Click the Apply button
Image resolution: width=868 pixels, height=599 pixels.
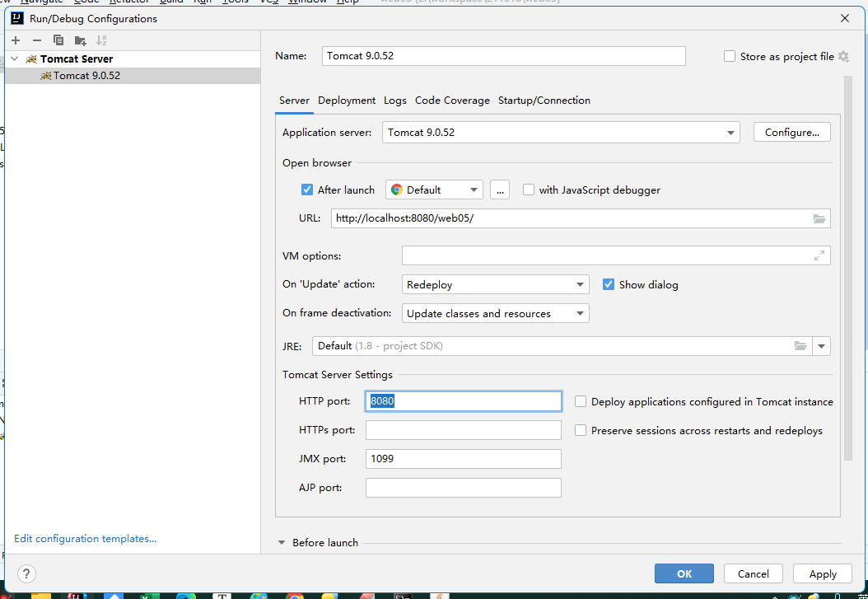pyautogui.click(x=823, y=574)
